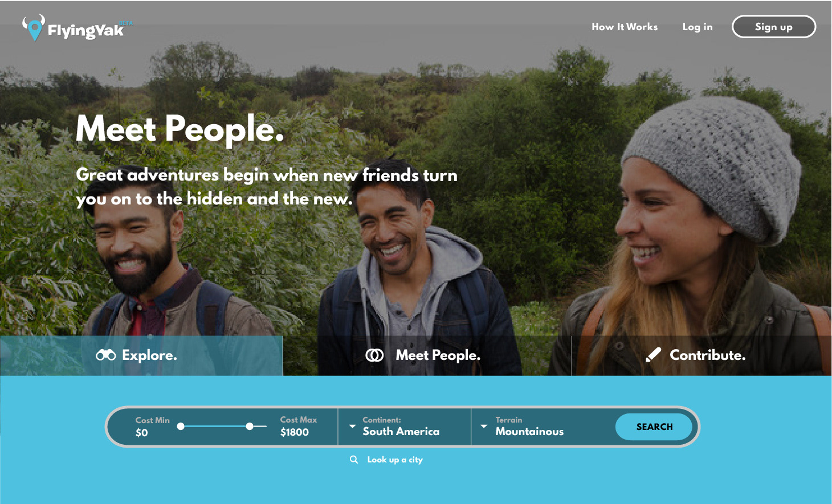
Task: Switch to the Meet People tab
Action: (x=427, y=355)
